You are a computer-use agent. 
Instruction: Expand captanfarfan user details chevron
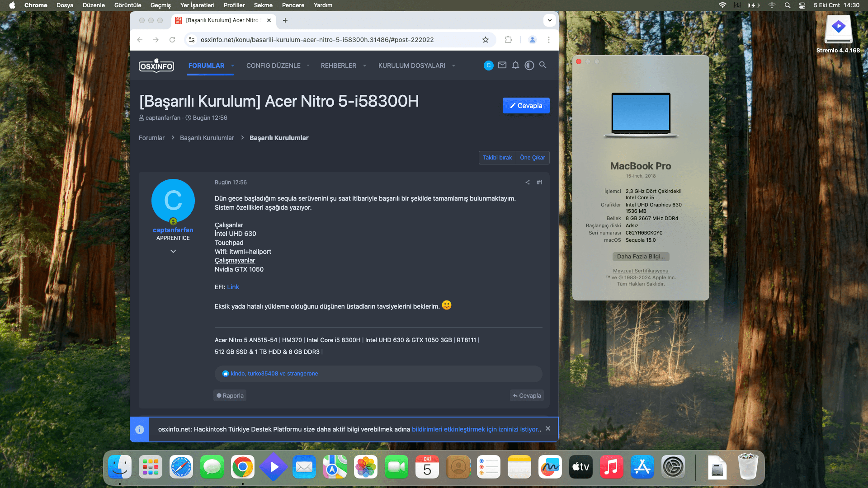173,251
